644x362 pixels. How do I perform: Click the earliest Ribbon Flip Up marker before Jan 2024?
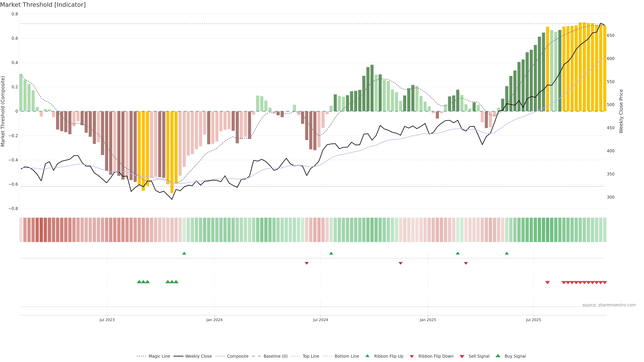point(184,253)
